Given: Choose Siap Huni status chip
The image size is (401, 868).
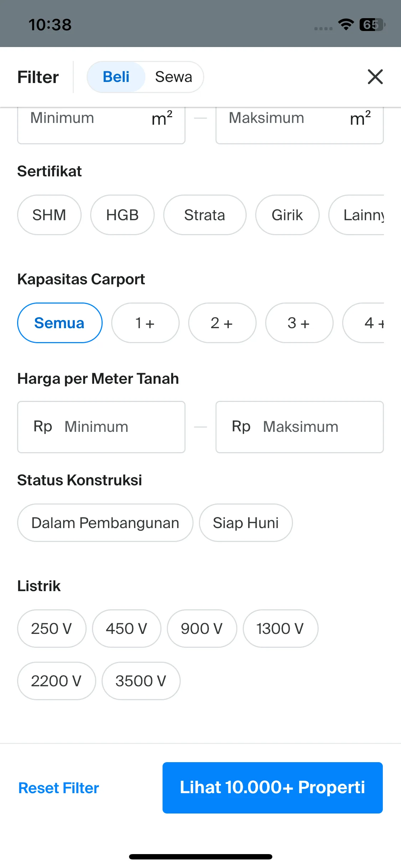Looking at the screenshot, I should [246, 523].
